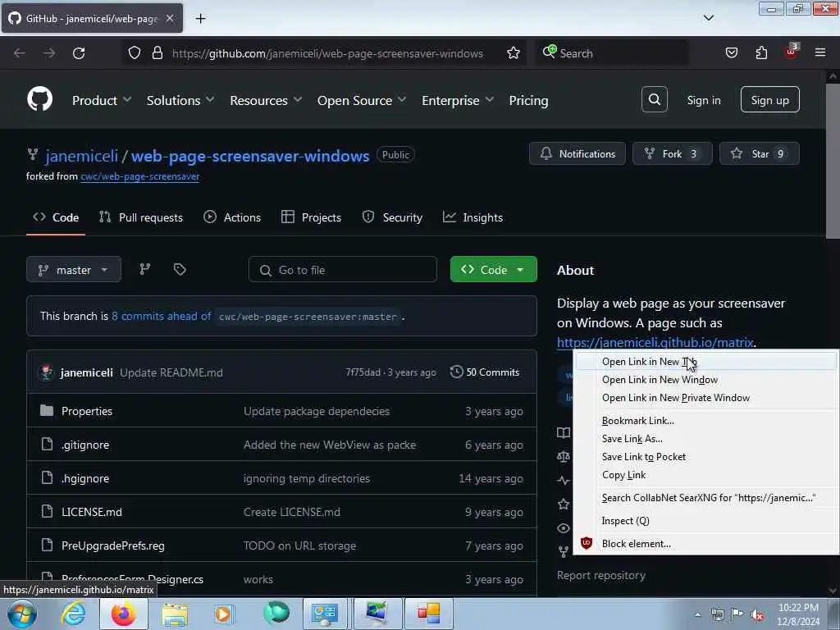Image resolution: width=840 pixels, height=630 pixels.
Task: Launch Internet Explorer from taskbar
Action: point(72,614)
